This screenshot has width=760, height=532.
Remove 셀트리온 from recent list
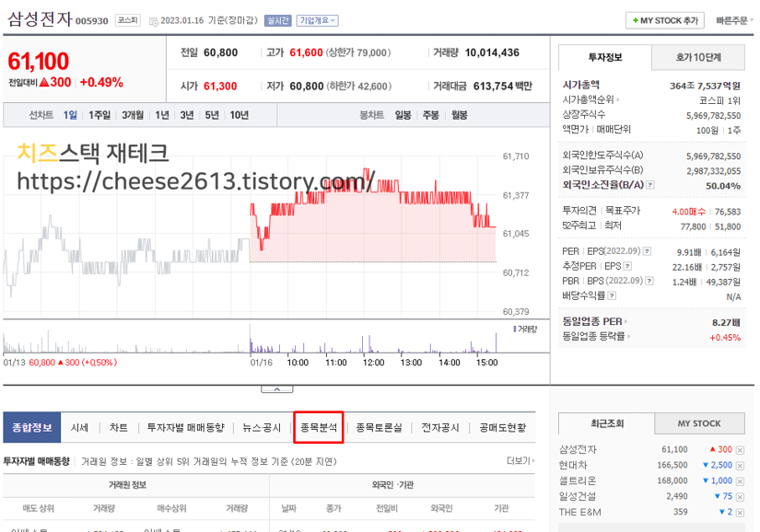tap(740, 481)
